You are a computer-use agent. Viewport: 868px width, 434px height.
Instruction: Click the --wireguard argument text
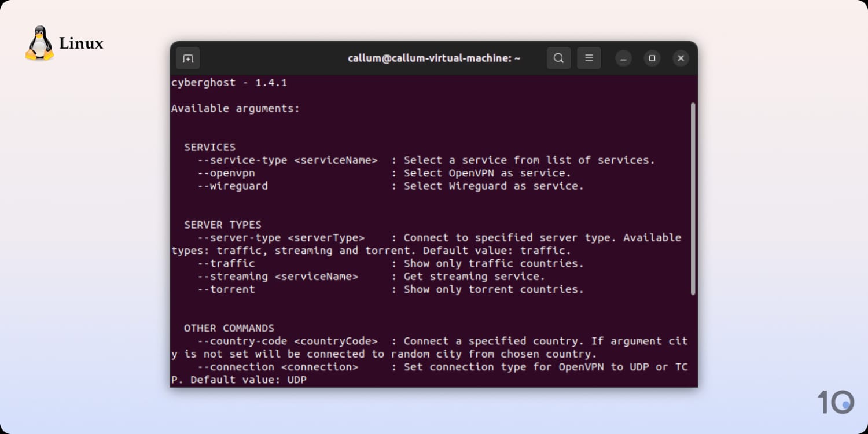[232, 186]
